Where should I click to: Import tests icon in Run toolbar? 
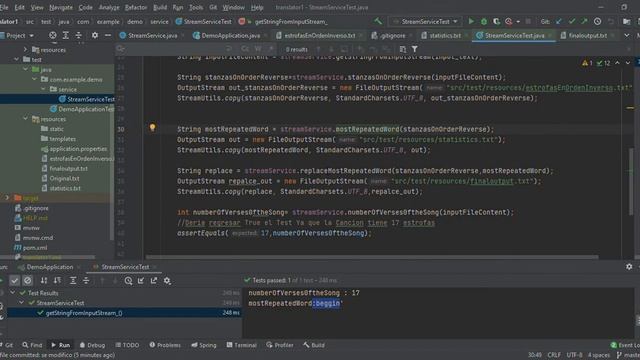[x=141, y=280]
